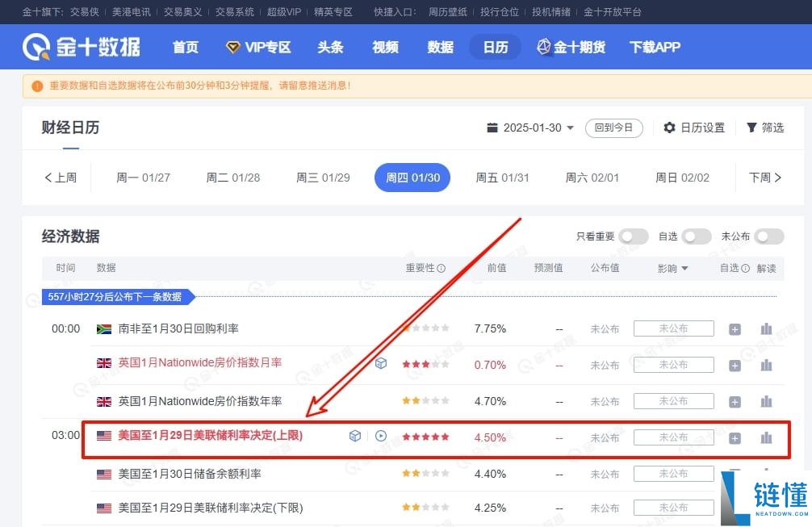Open the VIP专区 nav item
The height and width of the screenshot is (527, 812).
(259, 47)
